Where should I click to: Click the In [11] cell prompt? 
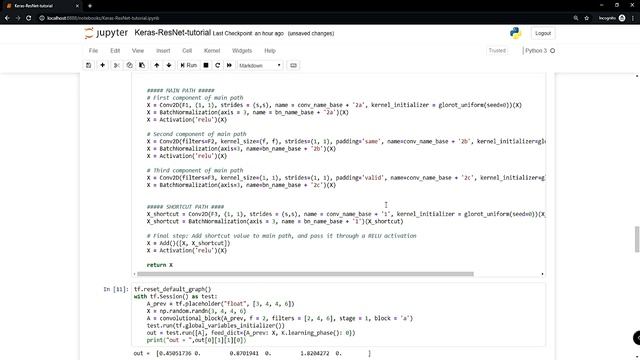click(x=116, y=289)
